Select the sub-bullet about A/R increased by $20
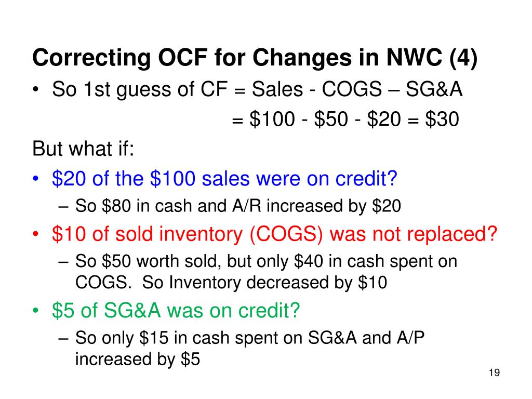Image resolution: width=532 pixels, height=399 pixels. click(230, 206)
